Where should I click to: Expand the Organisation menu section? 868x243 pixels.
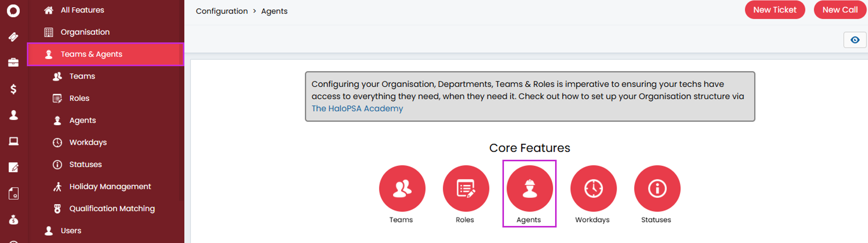pos(85,32)
